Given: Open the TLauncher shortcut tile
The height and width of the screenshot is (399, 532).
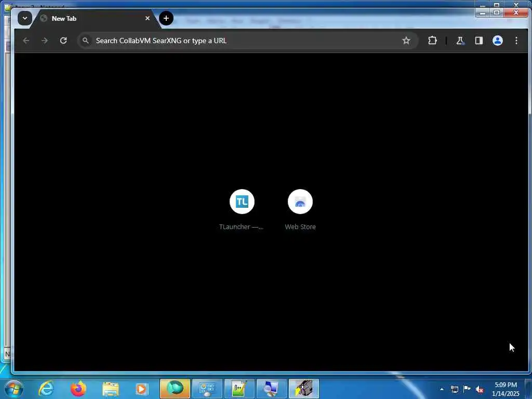Looking at the screenshot, I should click(242, 202).
